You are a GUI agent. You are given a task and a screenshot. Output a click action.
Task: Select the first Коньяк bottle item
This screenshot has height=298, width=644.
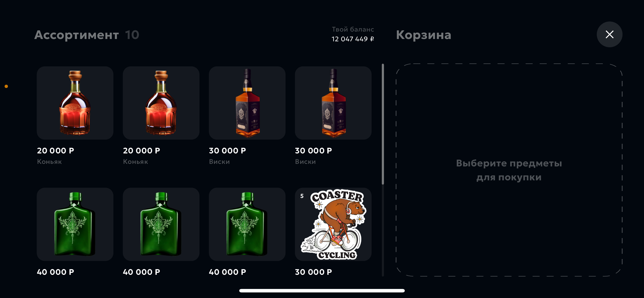[75, 103]
